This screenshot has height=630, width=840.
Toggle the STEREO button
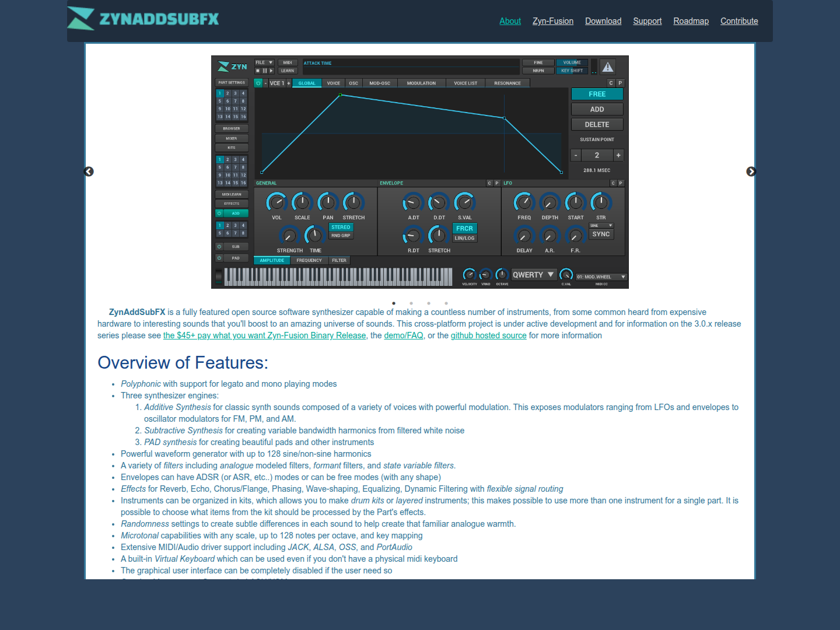point(341,228)
